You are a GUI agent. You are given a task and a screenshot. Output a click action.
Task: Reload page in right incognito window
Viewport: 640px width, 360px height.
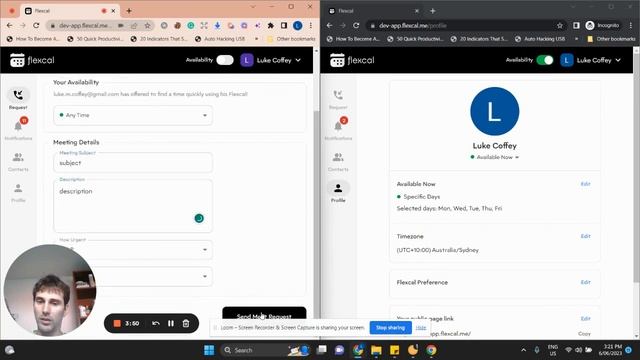(356, 25)
